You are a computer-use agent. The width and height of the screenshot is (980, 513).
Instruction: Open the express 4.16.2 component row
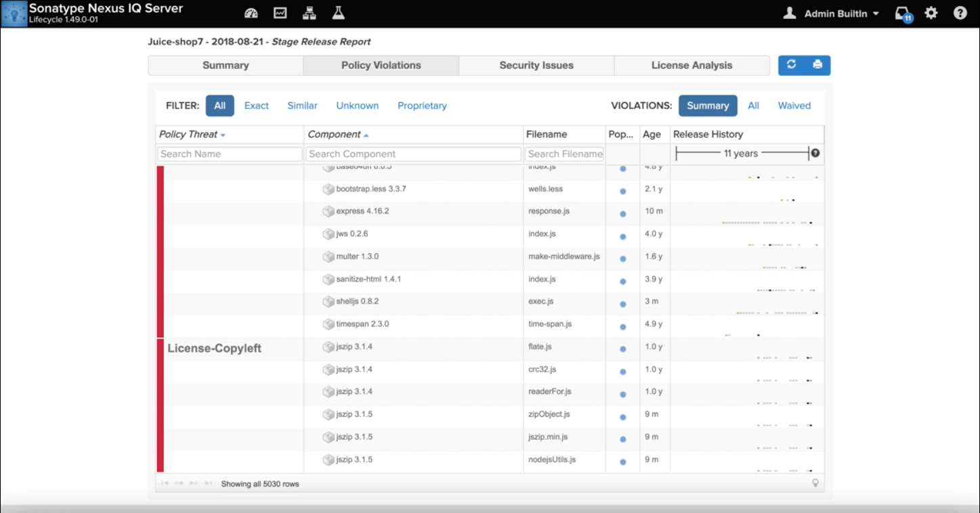362,211
